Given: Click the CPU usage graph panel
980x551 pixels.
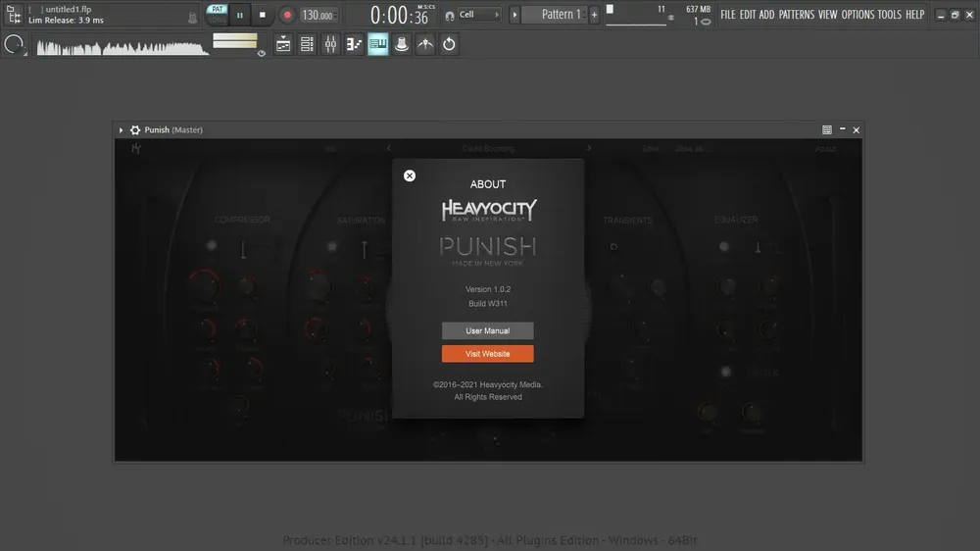Looking at the screenshot, I should tap(636, 16).
